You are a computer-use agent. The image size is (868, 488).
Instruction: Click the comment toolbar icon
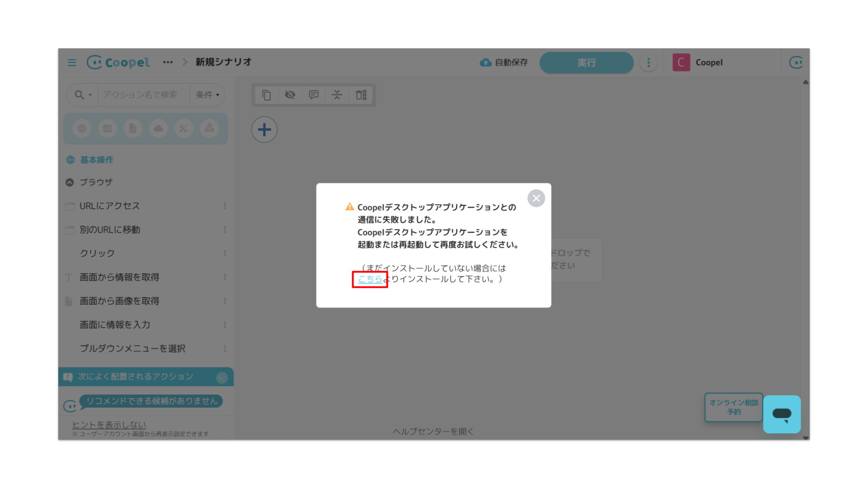click(314, 95)
